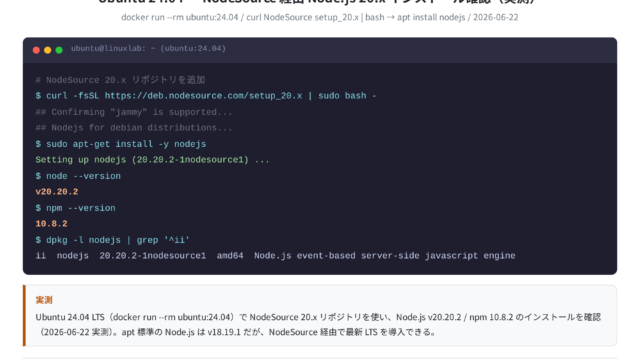Click the 10.8.2 npm version output
640x360 pixels.
pos(51,224)
